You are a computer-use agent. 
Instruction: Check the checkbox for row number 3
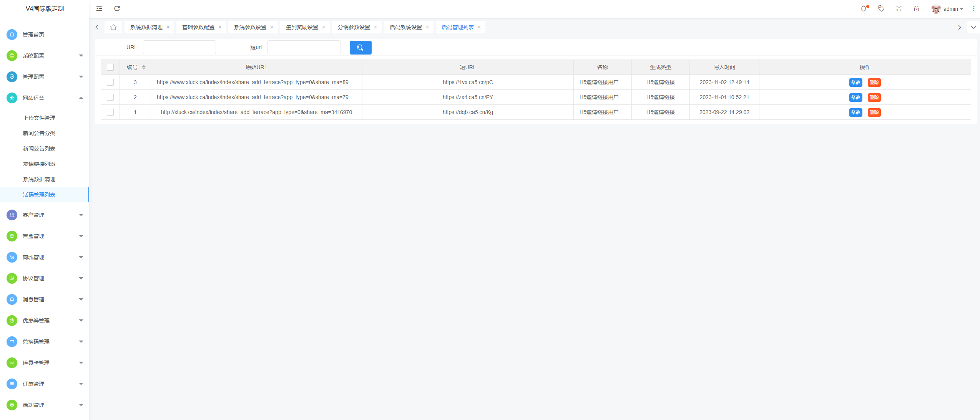pos(110,82)
